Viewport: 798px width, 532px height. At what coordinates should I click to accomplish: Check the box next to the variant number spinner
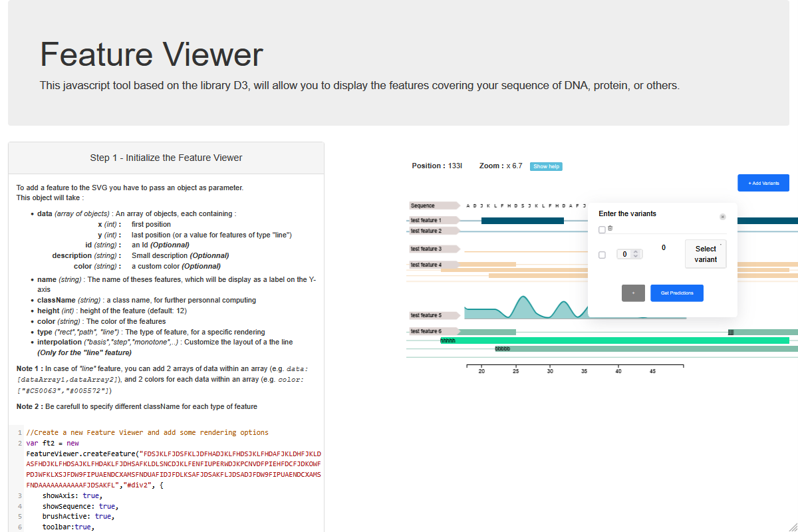(602, 254)
